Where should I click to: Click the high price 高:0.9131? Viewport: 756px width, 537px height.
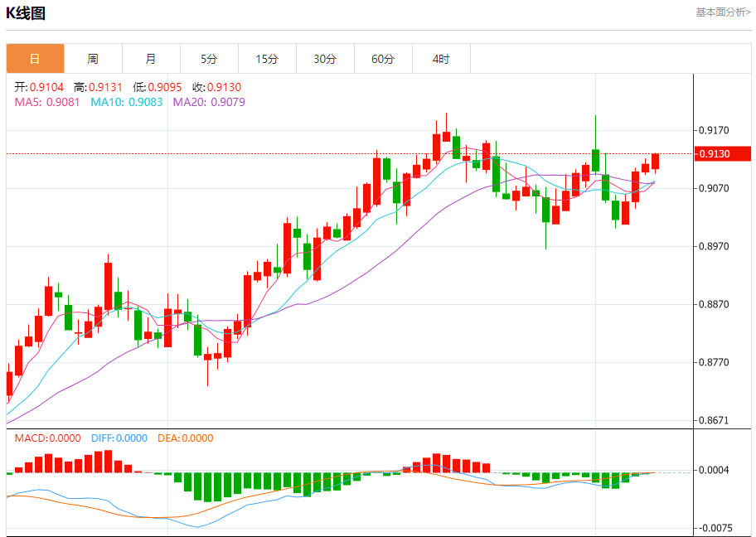pyautogui.click(x=99, y=87)
